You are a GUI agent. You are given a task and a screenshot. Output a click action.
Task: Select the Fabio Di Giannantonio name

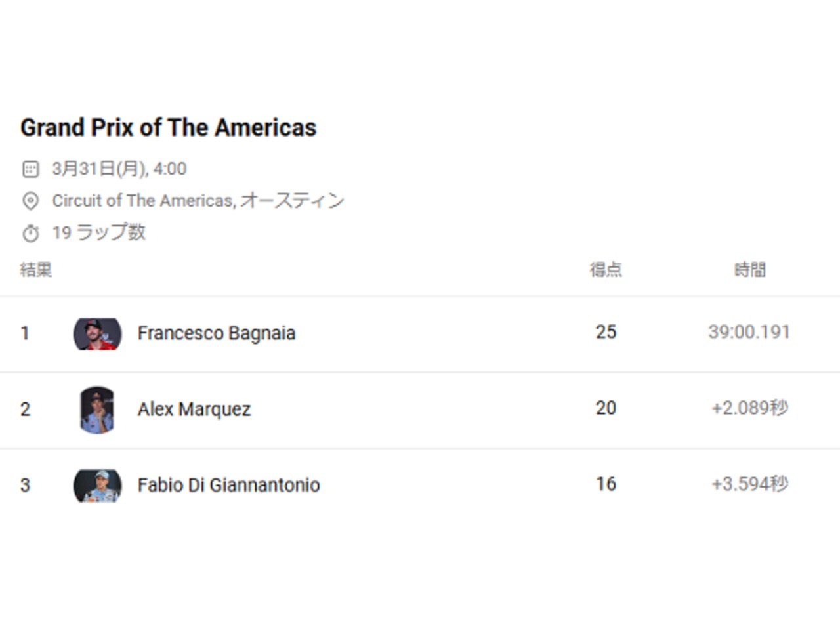click(x=228, y=486)
